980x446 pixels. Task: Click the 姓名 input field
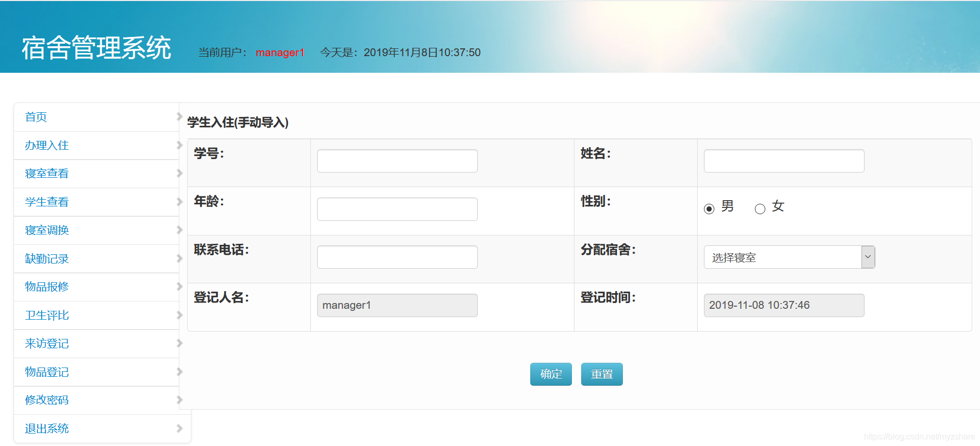(784, 161)
